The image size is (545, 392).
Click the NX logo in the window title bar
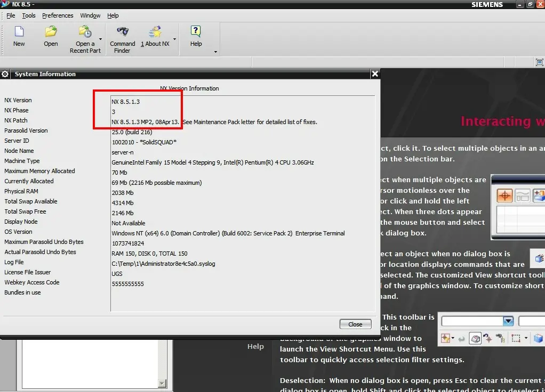pos(5,4)
